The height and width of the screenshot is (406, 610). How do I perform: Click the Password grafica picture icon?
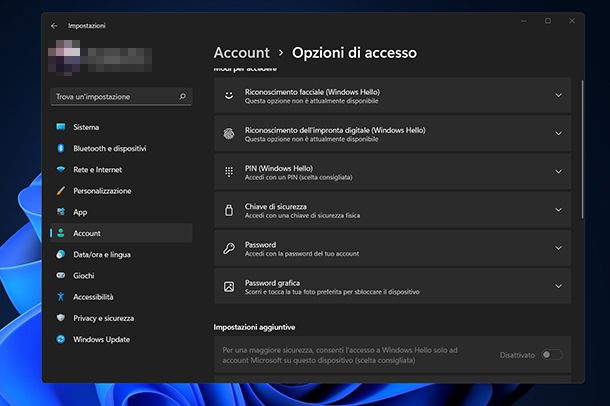[x=229, y=287]
